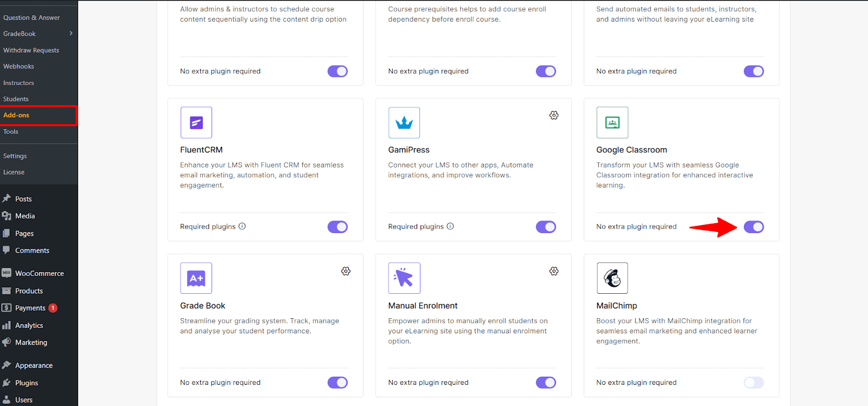Turn off the FluentCRM toggle
This screenshot has width=868, height=406.
(x=337, y=227)
